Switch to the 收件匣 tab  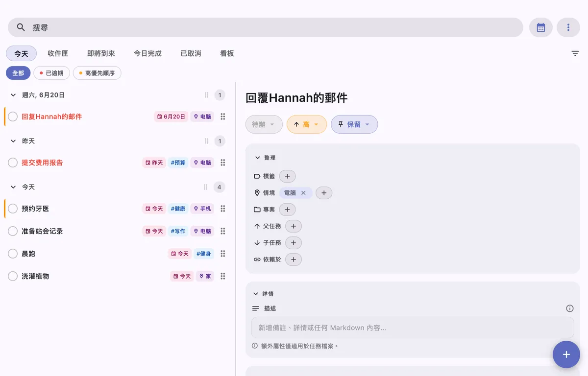click(x=58, y=53)
